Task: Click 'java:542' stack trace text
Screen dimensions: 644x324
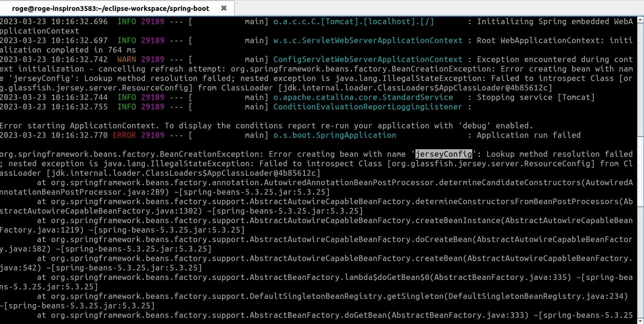Action: point(18,268)
